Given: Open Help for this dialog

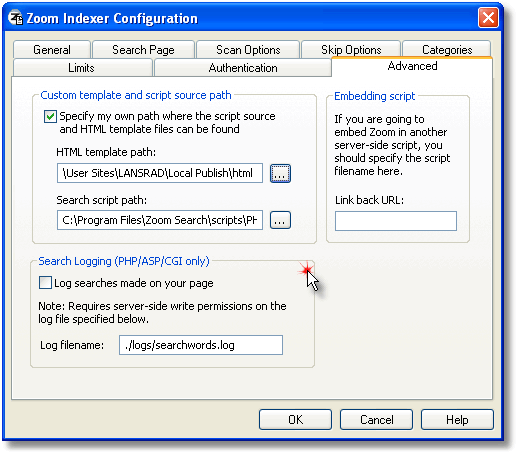Looking at the screenshot, I should (457, 420).
